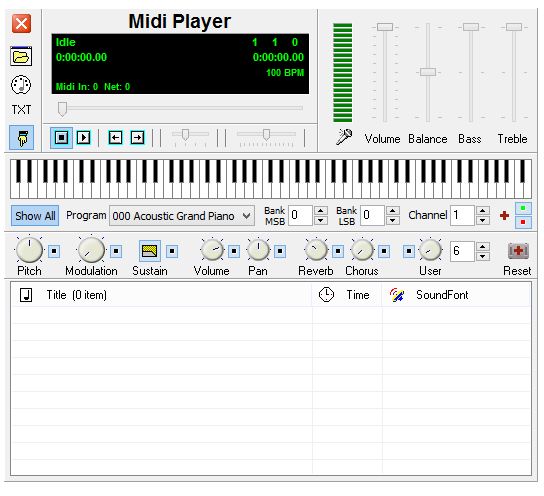Click the second small ticked slider
Viewport: 544px width, 496px height.
266,136
